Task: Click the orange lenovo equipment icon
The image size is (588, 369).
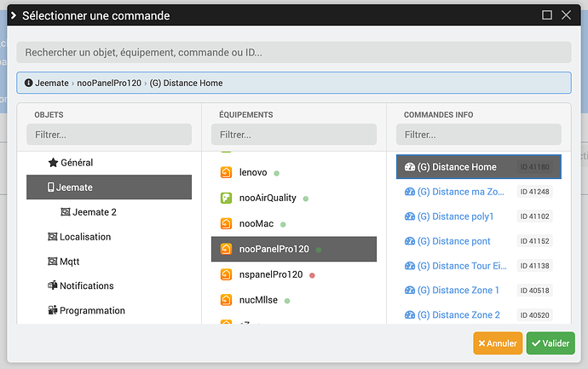Action: (226, 172)
